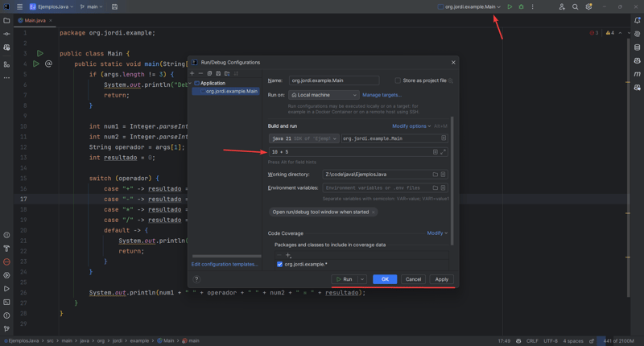Screen dimensions: 644x346
Task: Open the main hamburger menu
Action: tap(19, 6)
